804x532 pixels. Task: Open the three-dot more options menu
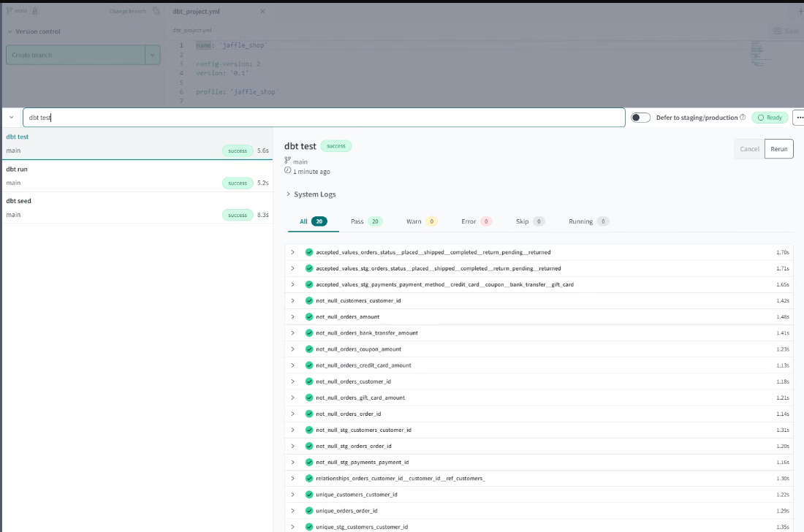[x=800, y=118]
